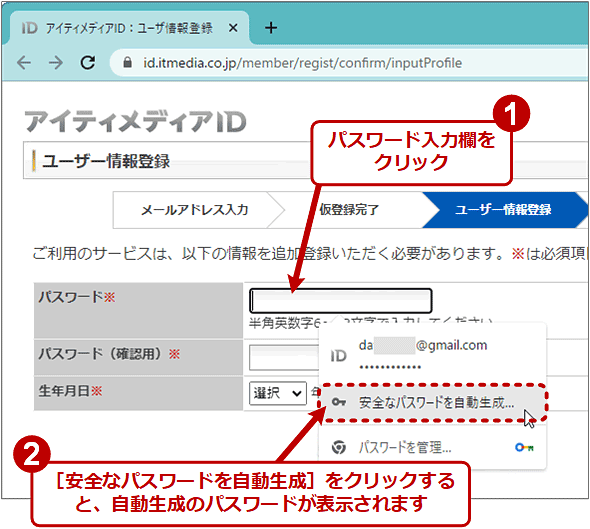Image resolution: width=590 pixels, height=529 pixels.
Task: Click the パスワード※ field label
Action: (x=77, y=297)
